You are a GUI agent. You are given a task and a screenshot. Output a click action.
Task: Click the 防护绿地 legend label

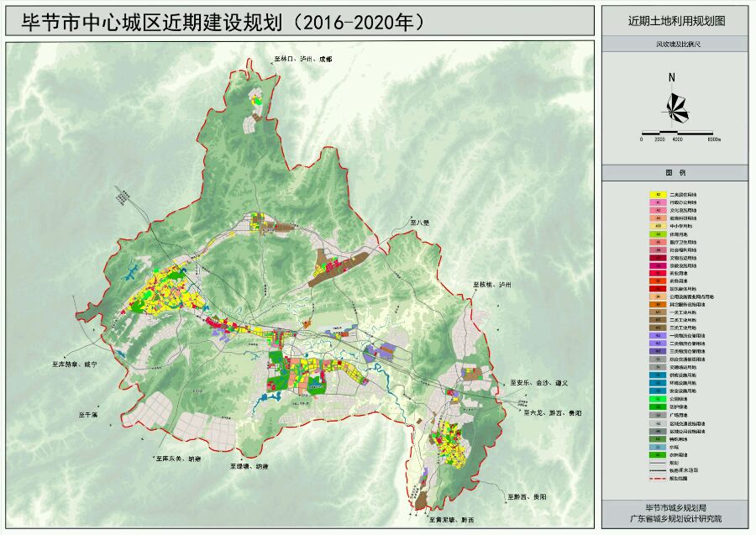[x=679, y=406]
